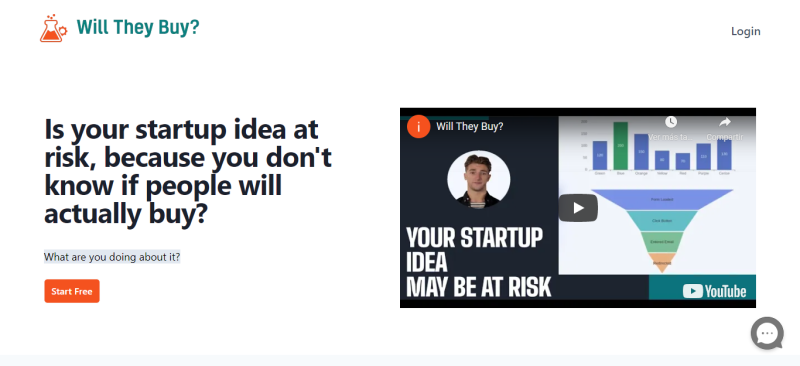Click the green funnel segment in video
800x366 pixels.
pyautogui.click(x=662, y=242)
